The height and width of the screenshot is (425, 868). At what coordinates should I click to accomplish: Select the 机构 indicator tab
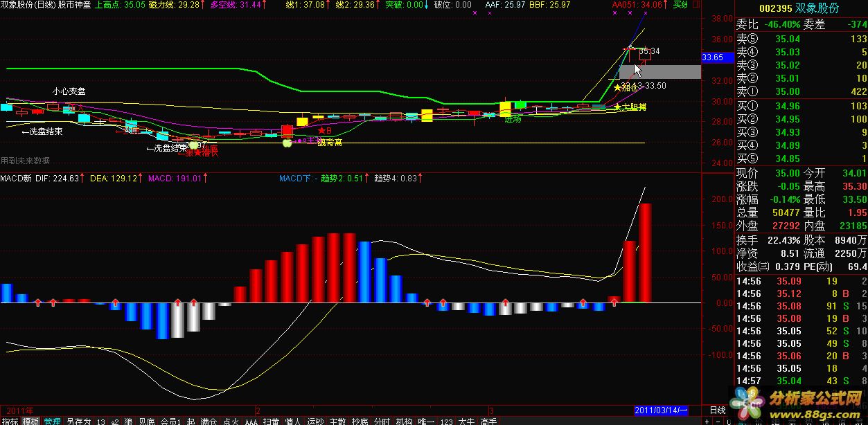[404, 420]
